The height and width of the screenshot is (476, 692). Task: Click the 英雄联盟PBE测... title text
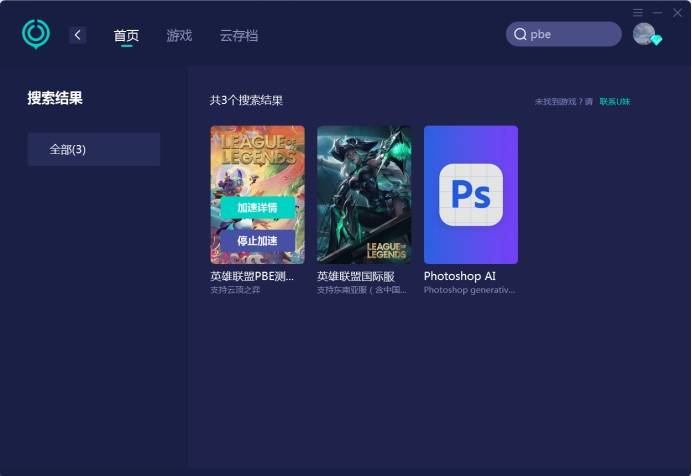(x=252, y=276)
